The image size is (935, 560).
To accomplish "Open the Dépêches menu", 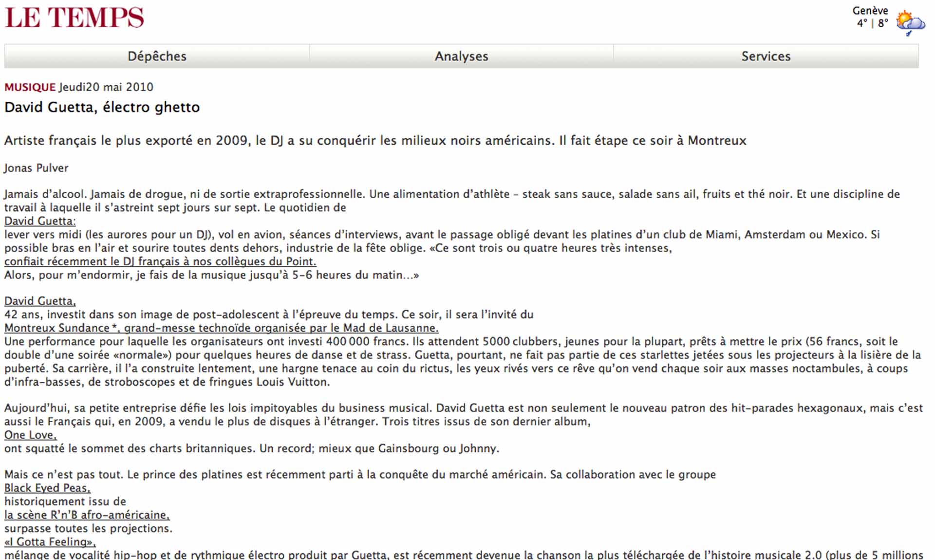I will click(157, 56).
